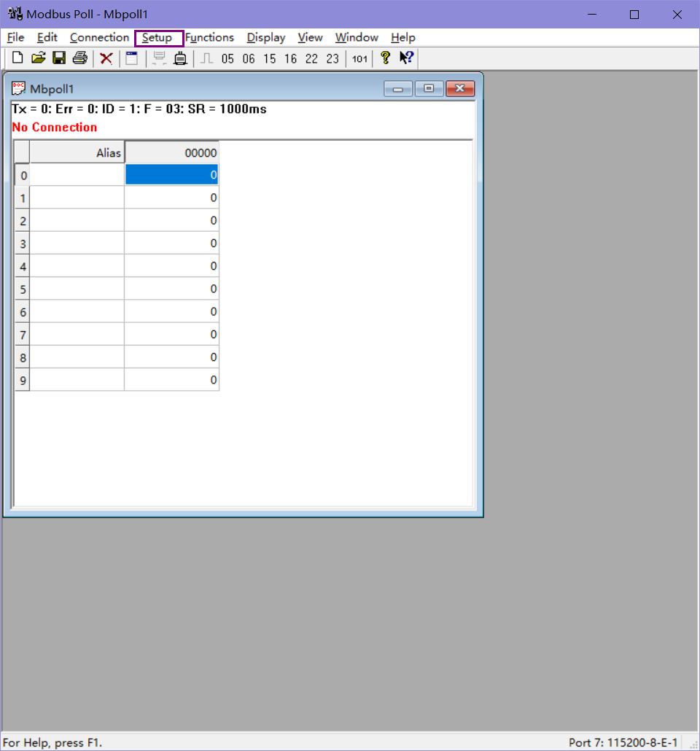The height and width of the screenshot is (751, 700).
Task: Click the row header numbered 0
Action: [23, 175]
